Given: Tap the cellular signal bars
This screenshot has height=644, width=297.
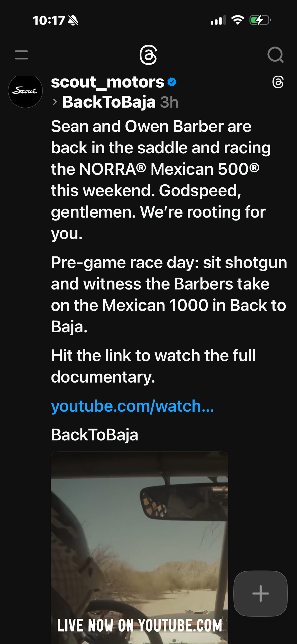Looking at the screenshot, I should 218,20.
